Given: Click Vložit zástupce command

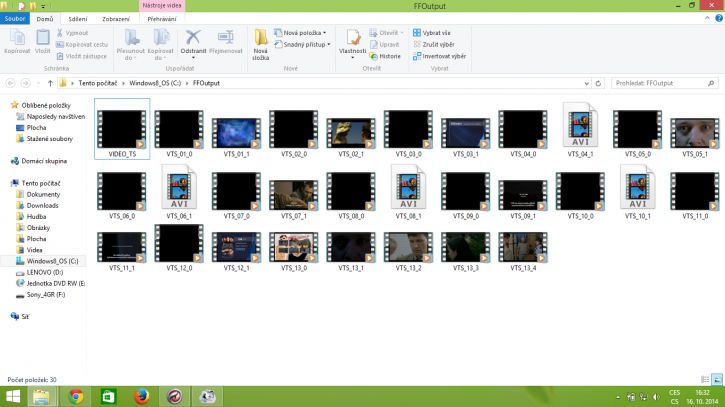Looking at the screenshot, I should (x=81, y=56).
